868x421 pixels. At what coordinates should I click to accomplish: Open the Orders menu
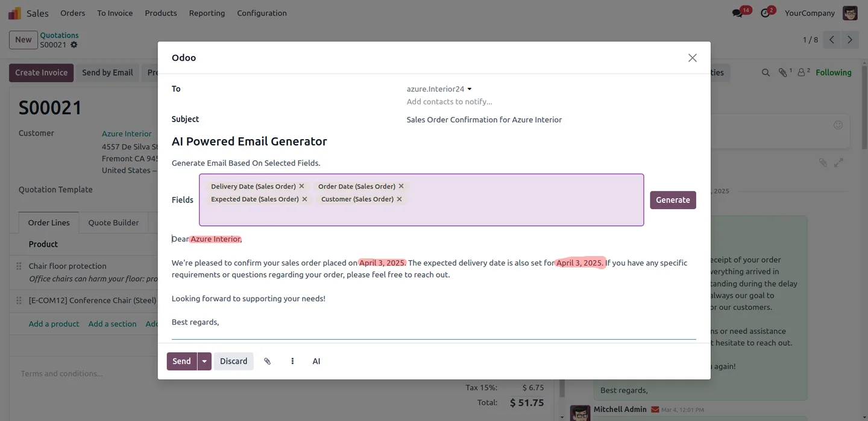coord(73,13)
